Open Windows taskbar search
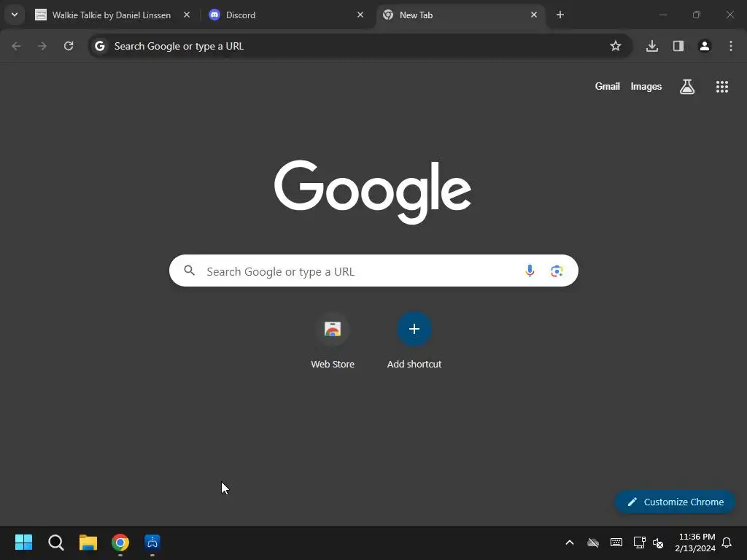747x560 pixels. coord(55,542)
